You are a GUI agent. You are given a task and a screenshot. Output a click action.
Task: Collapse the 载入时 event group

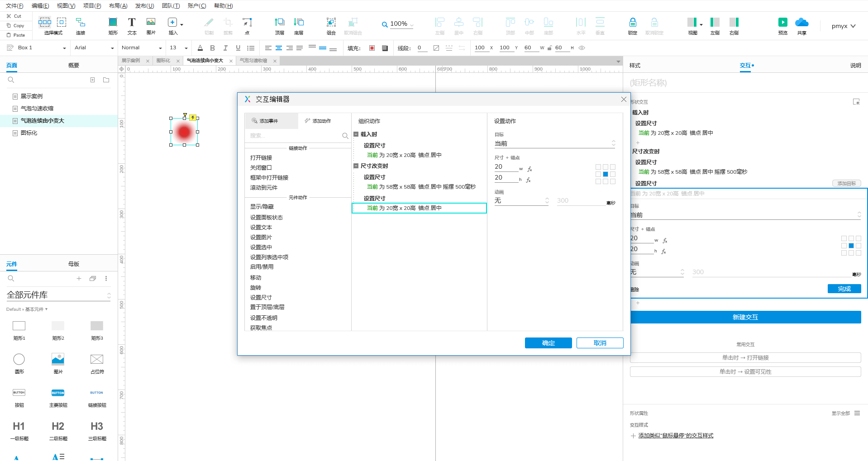356,134
